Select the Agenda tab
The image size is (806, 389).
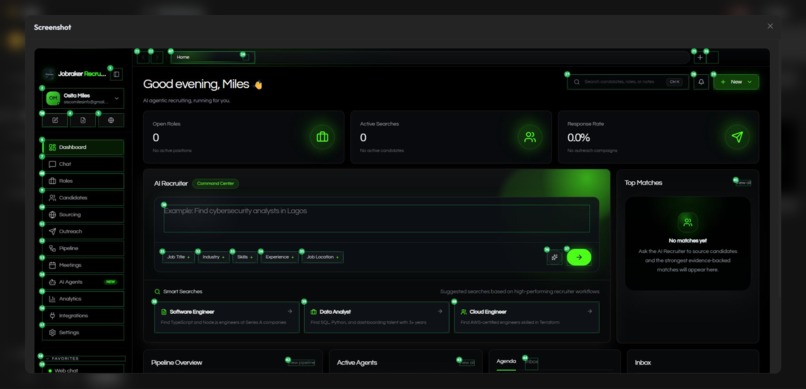[x=506, y=362]
